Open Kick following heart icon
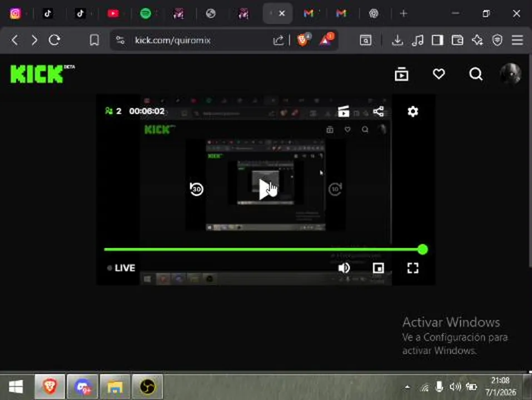This screenshot has width=532, height=400. click(439, 74)
